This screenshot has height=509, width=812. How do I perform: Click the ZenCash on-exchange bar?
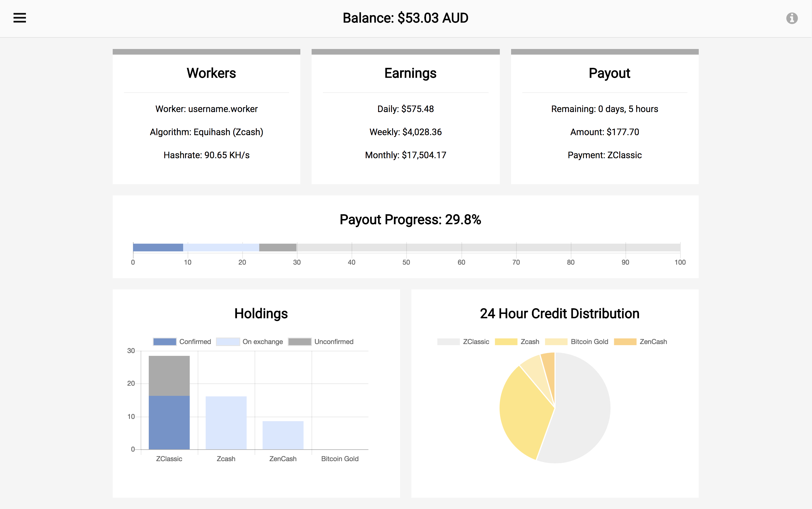pos(283,435)
